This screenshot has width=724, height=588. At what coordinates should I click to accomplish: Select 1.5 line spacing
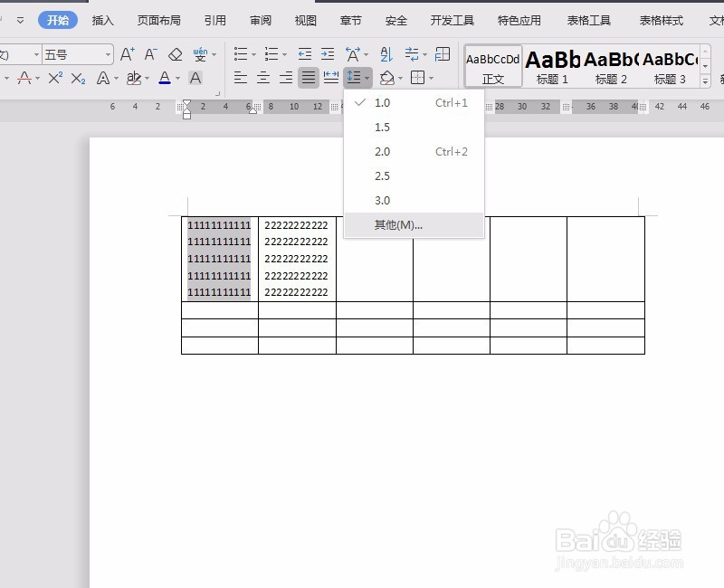[x=414, y=127]
